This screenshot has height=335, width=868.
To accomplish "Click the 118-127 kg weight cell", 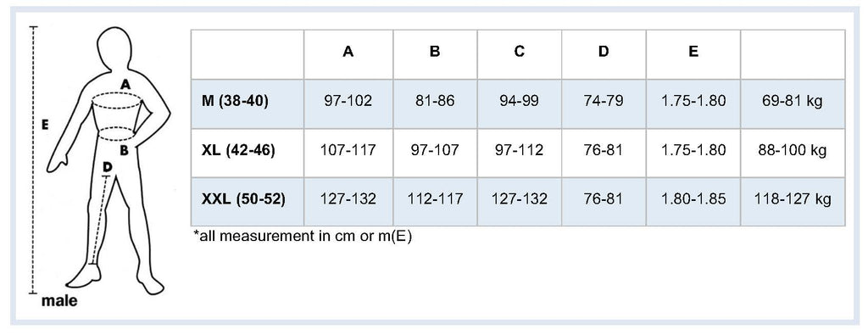I will (793, 198).
